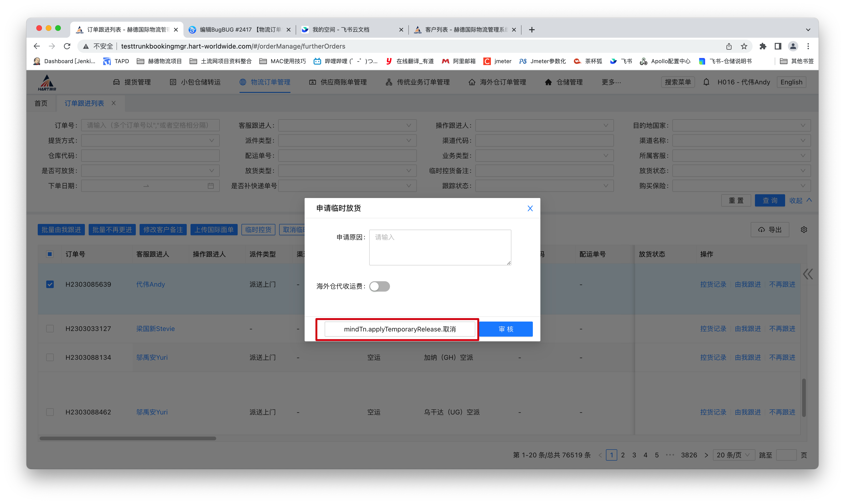Click the share page icon in address bar

(729, 46)
